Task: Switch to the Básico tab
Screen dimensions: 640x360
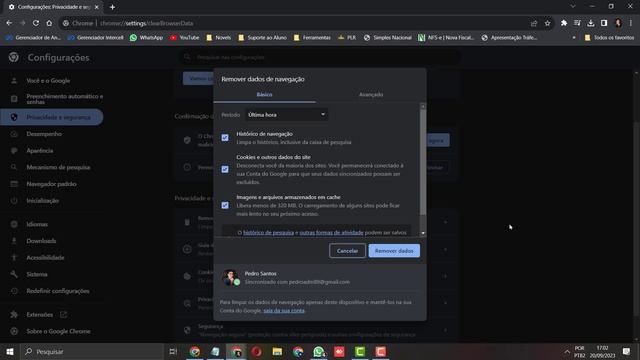Action: pyautogui.click(x=264, y=94)
